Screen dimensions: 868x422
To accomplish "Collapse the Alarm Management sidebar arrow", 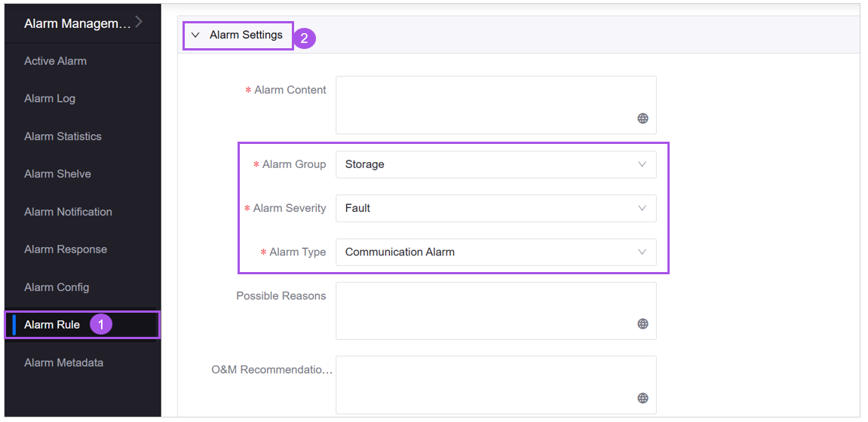I will [139, 23].
